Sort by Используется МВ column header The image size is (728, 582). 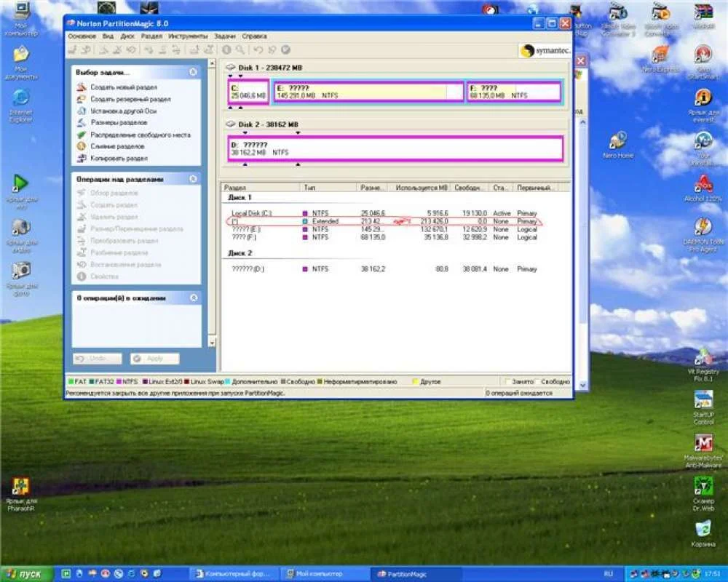(x=422, y=188)
